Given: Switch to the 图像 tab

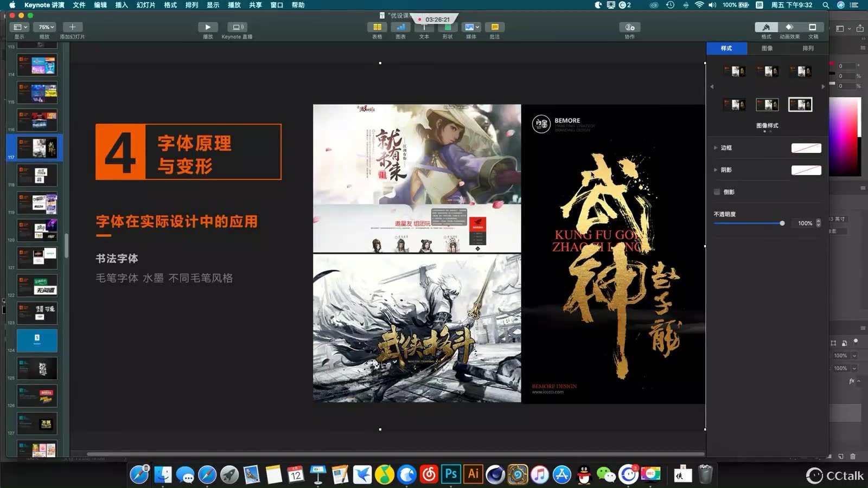Looking at the screenshot, I should (x=767, y=48).
